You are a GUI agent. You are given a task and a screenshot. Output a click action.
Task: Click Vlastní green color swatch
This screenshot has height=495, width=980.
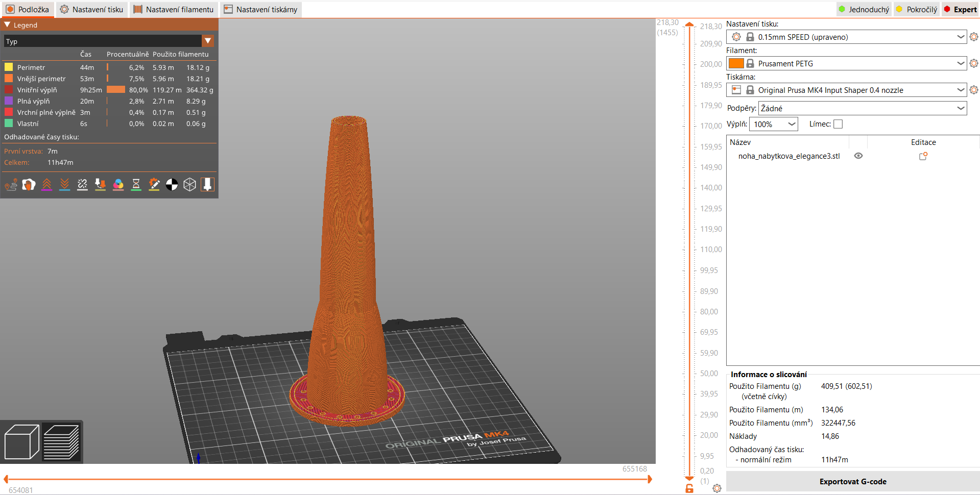[x=9, y=123]
